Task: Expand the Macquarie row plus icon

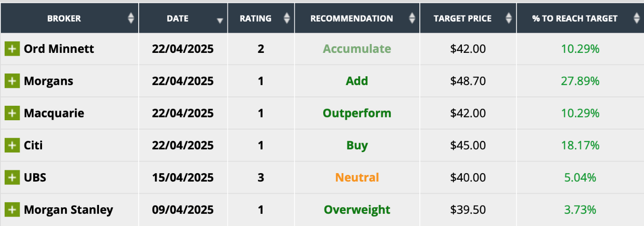Action: 12,113
